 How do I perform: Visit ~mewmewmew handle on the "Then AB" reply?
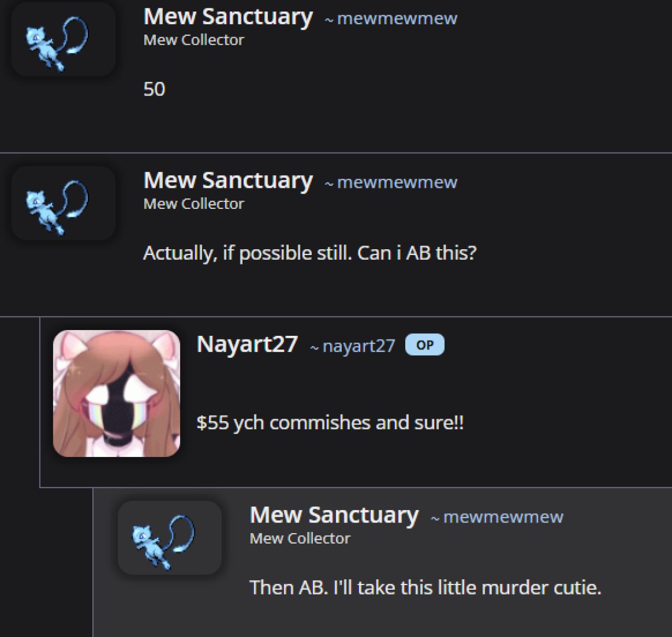[x=497, y=517]
